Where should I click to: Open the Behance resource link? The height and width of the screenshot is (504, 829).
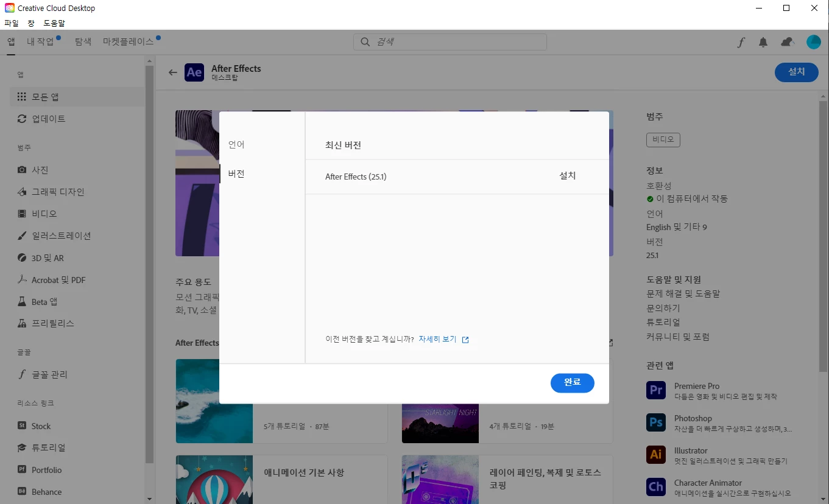77,492
